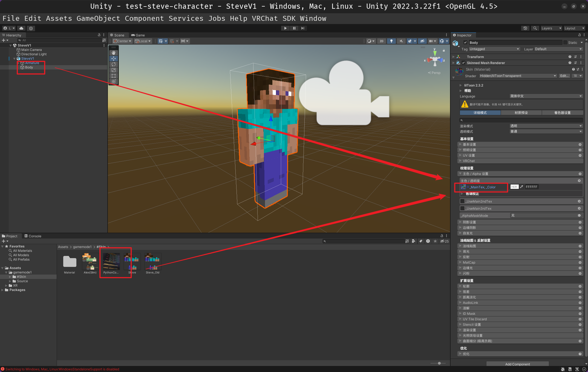Toggle scene lighting bulb icon
This screenshot has width=588, height=372.
pyautogui.click(x=391, y=41)
